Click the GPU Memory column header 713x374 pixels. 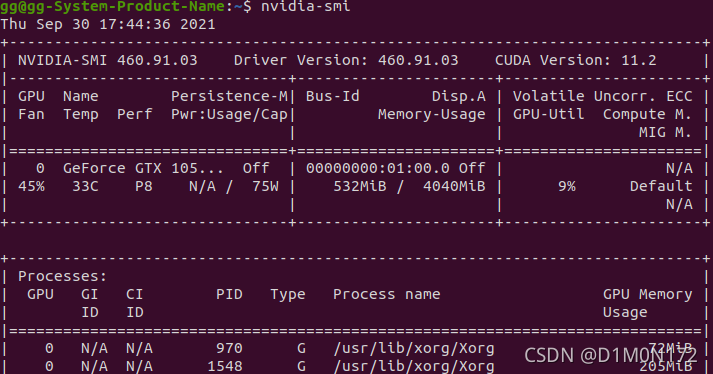(648, 294)
